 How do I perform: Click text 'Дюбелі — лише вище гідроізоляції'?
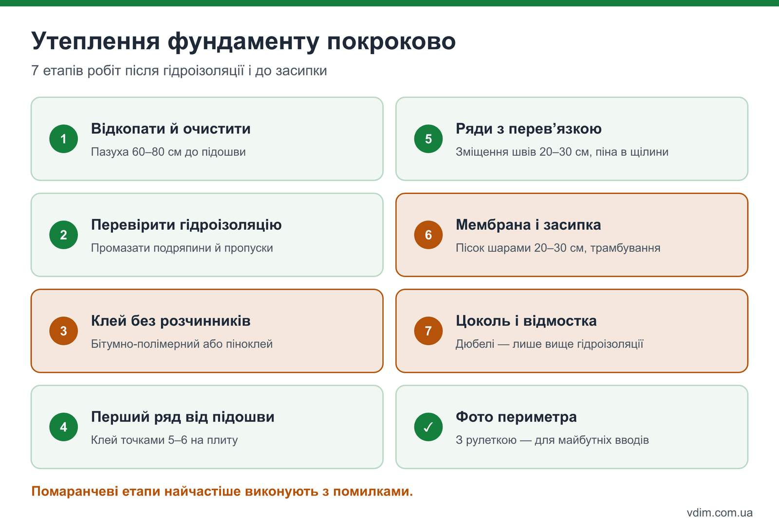point(550,344)
